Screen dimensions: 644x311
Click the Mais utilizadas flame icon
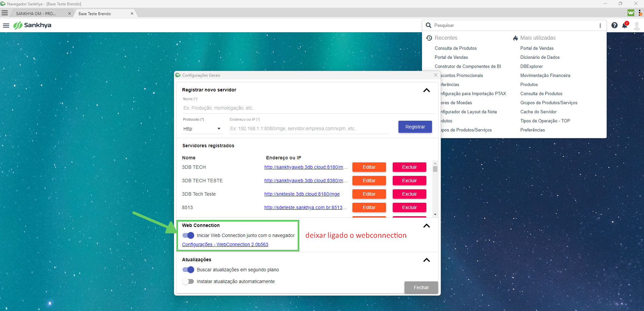[x=515, y=38]
